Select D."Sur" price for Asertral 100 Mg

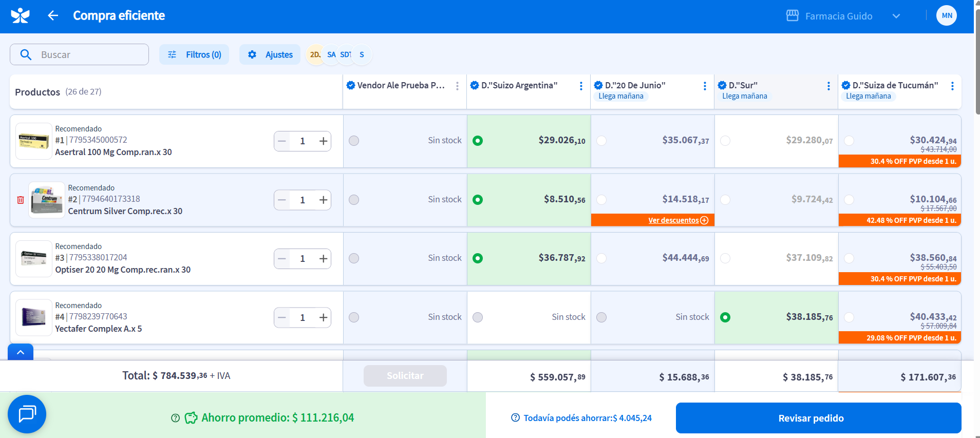tap(725, 141)
